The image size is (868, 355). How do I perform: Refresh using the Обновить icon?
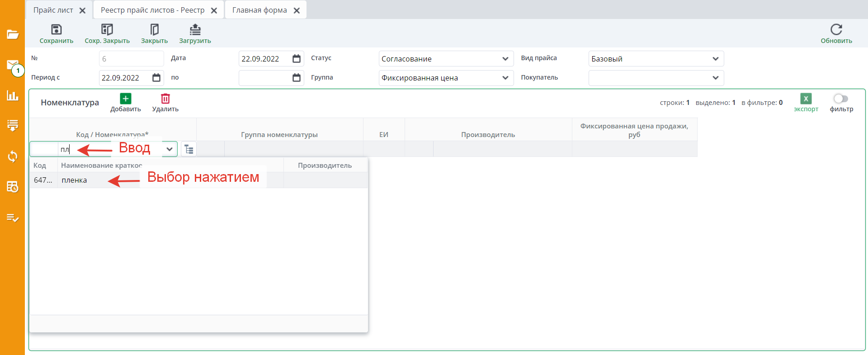(836, 30)
